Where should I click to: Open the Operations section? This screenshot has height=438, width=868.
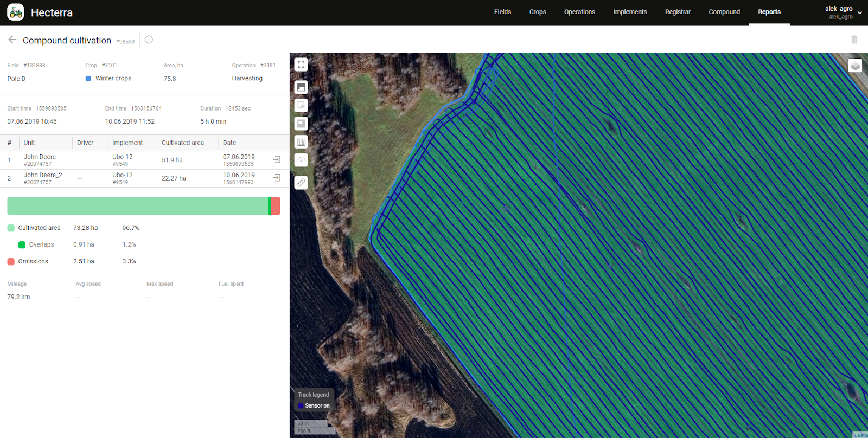[579, 12]
